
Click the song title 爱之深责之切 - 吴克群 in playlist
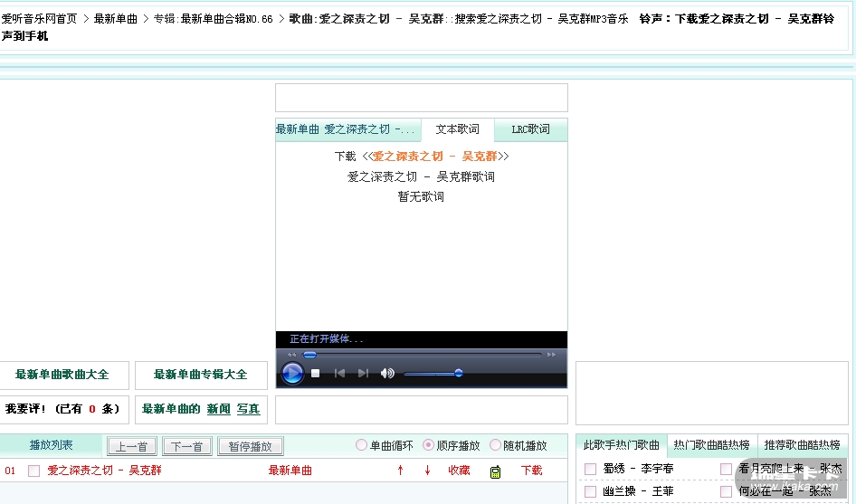tap(104, 471)
